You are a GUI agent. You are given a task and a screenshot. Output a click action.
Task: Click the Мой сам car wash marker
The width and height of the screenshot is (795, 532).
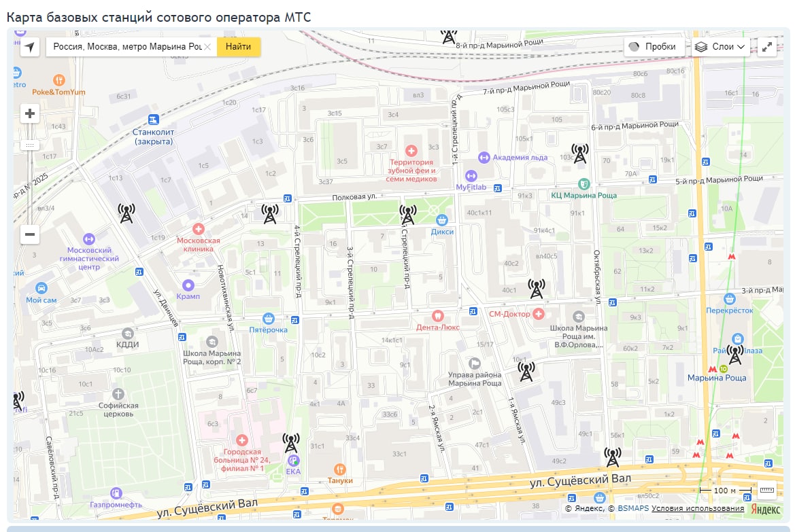[41, 288]
